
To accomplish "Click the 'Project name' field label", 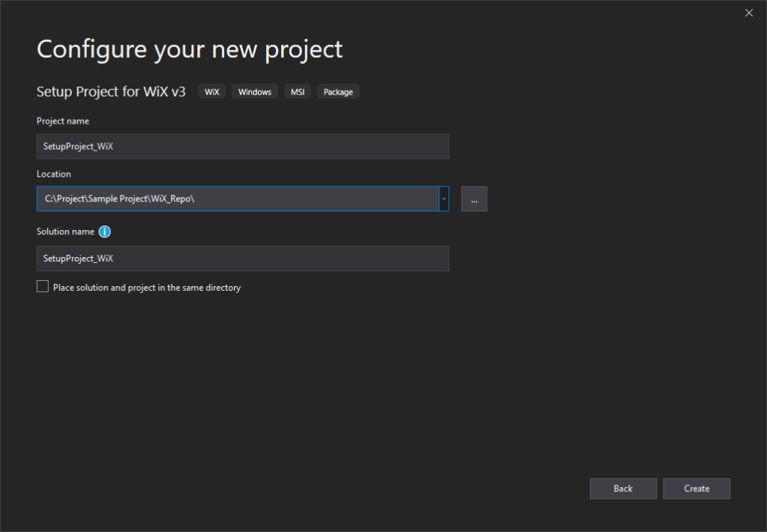I will pos(63,121).
